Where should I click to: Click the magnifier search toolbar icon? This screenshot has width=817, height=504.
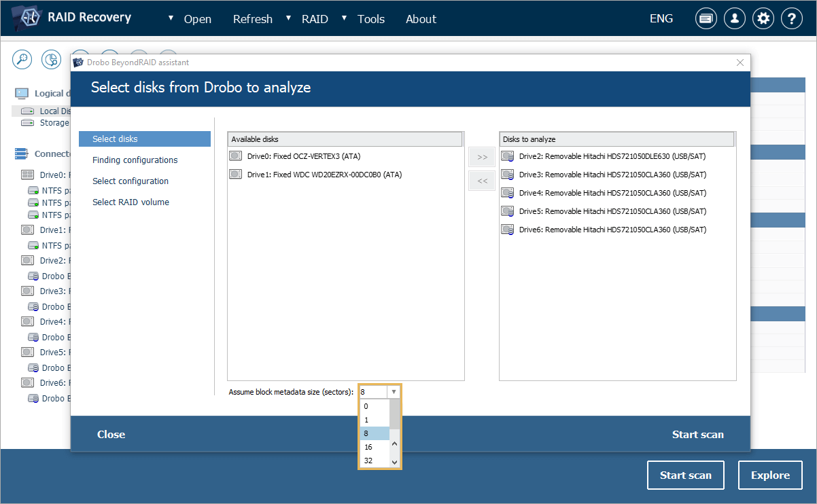click(22, 59)
